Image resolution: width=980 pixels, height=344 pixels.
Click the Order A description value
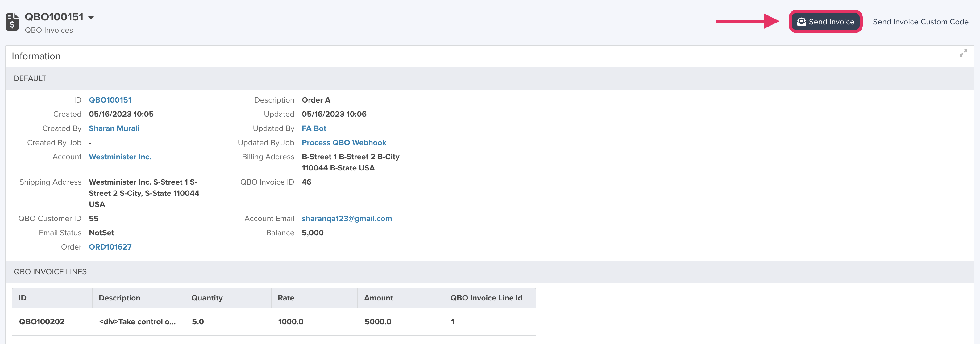pos(316,100)
